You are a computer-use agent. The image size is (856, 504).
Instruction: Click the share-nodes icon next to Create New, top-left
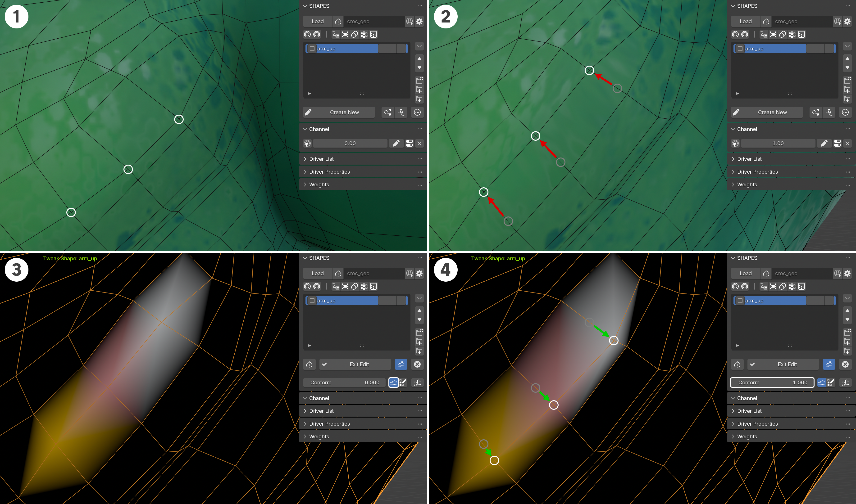pos(388,112)
